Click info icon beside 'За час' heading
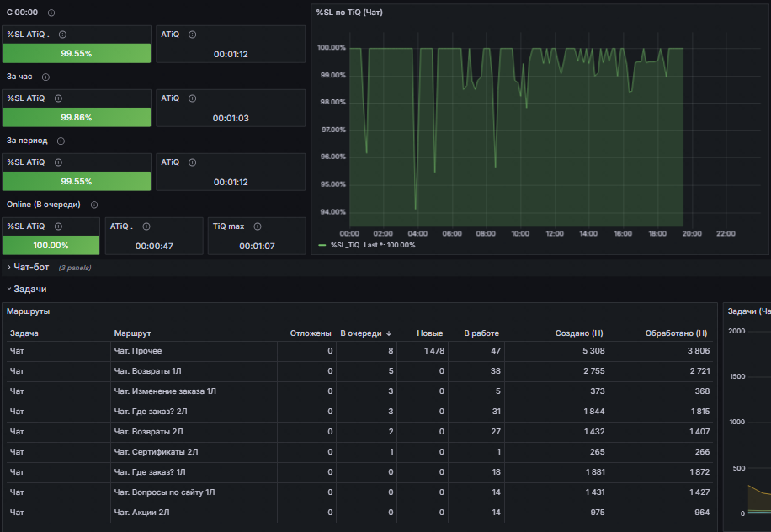This screenshot has height=532, width=771. (45, 77)
